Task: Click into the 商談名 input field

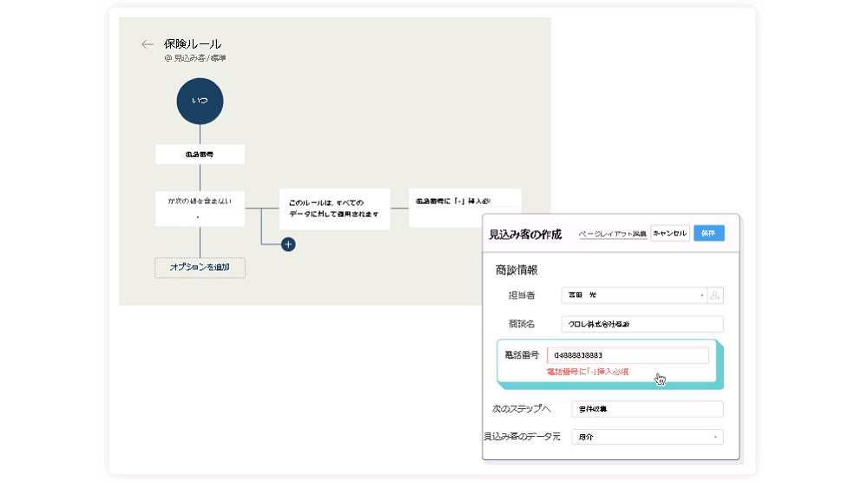Action: pos(642,324)
